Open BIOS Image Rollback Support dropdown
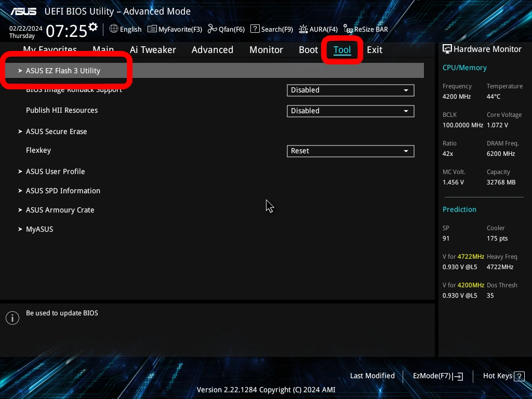Image resolution: width=532 pixels, height=399 pixels. coord(351,90)
